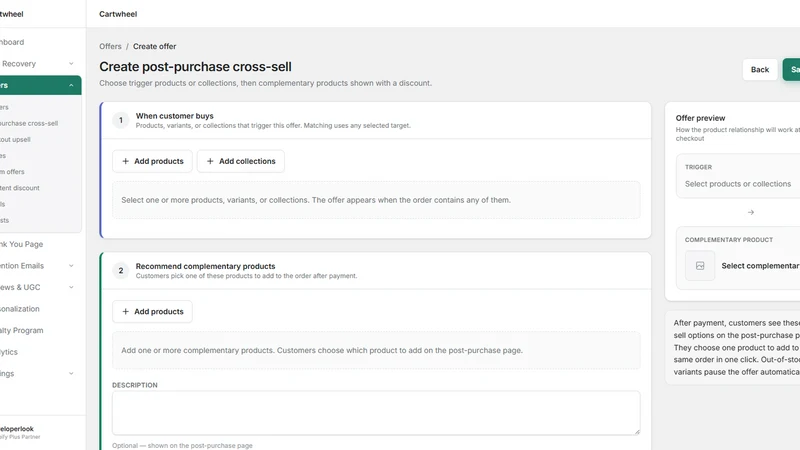Click the Back button
The image size is (800, 450).
tap(759, 69)
